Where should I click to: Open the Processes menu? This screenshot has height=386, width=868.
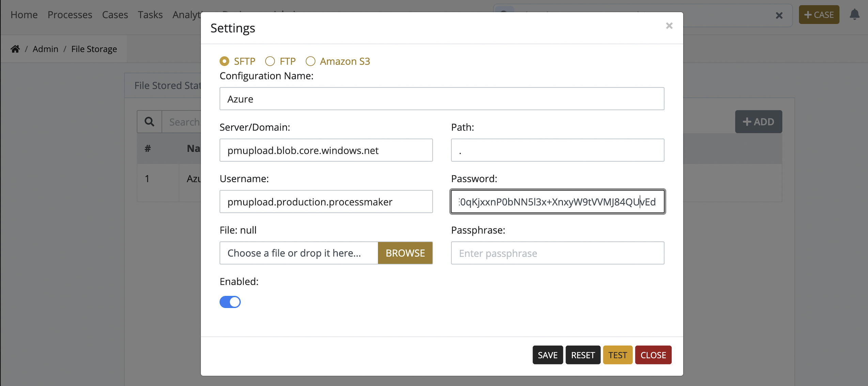70,15
